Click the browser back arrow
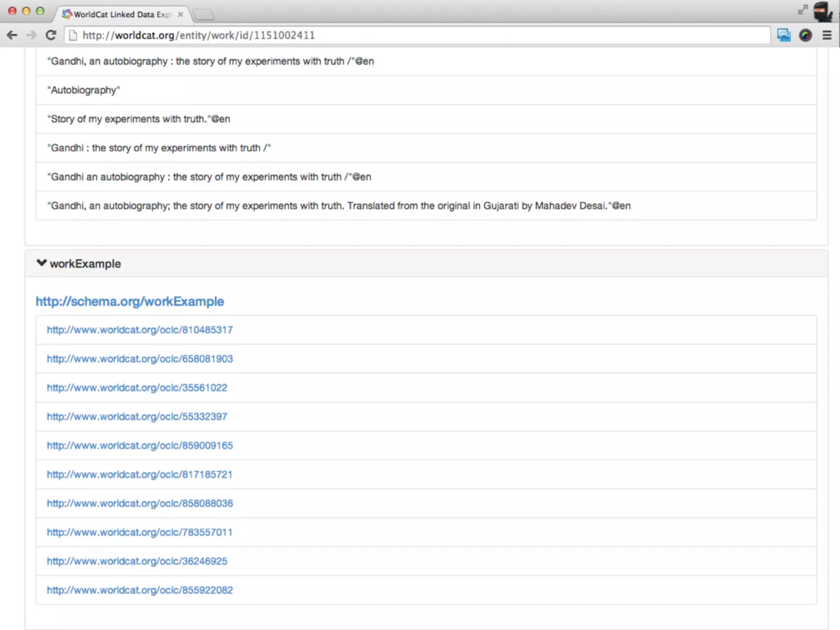840x630 pixels. (12, 35)
